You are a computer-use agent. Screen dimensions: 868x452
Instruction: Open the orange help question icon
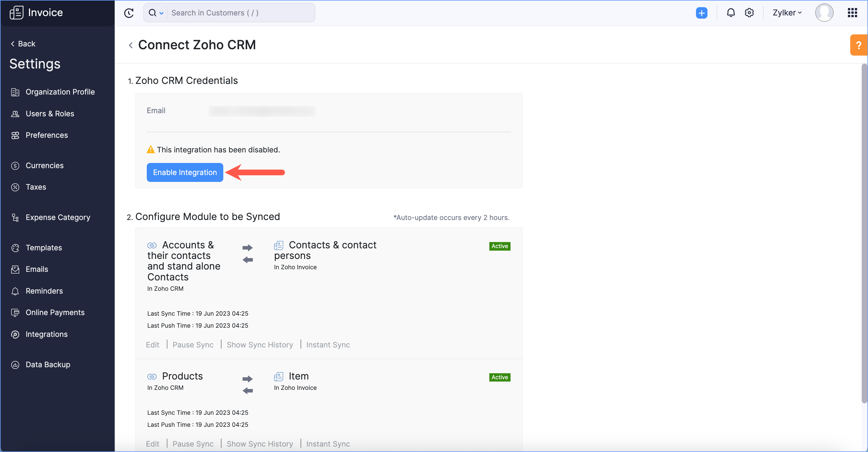[x=858, y=45]
